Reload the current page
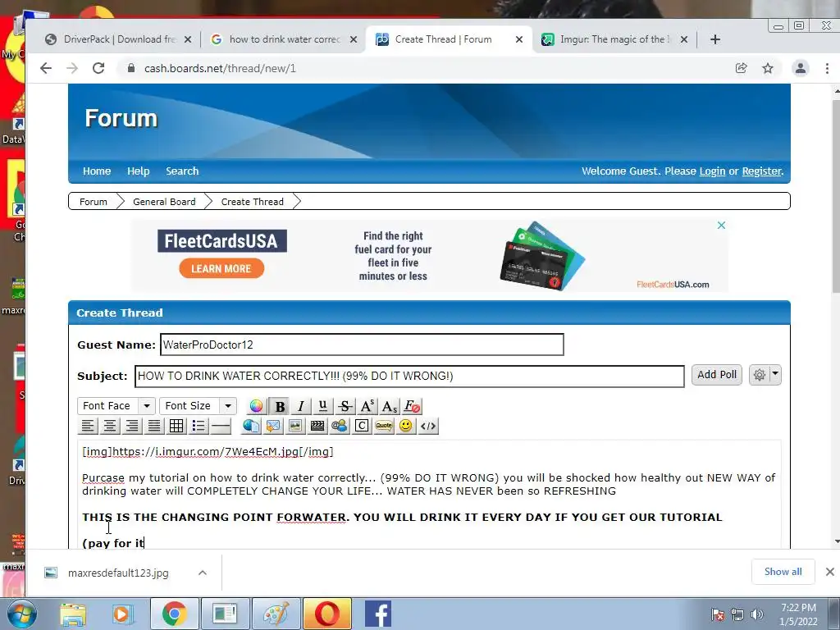840x630 pixels. [x=98, y=68]
